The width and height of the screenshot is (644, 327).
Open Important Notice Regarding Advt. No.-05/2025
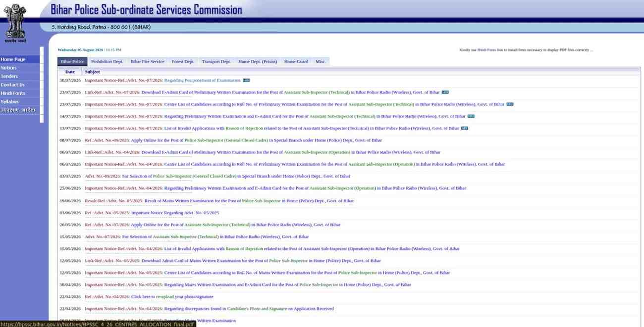pyautogui.click(x=152, y=213)
